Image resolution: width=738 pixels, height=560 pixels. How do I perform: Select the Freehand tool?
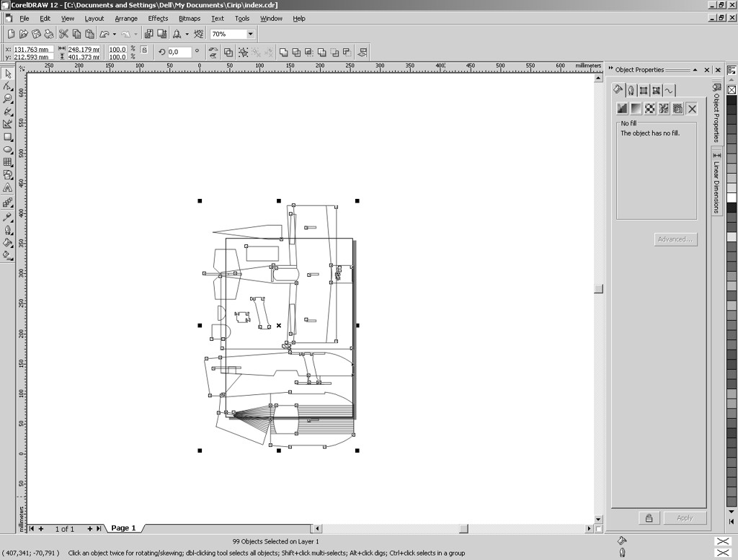7,112
